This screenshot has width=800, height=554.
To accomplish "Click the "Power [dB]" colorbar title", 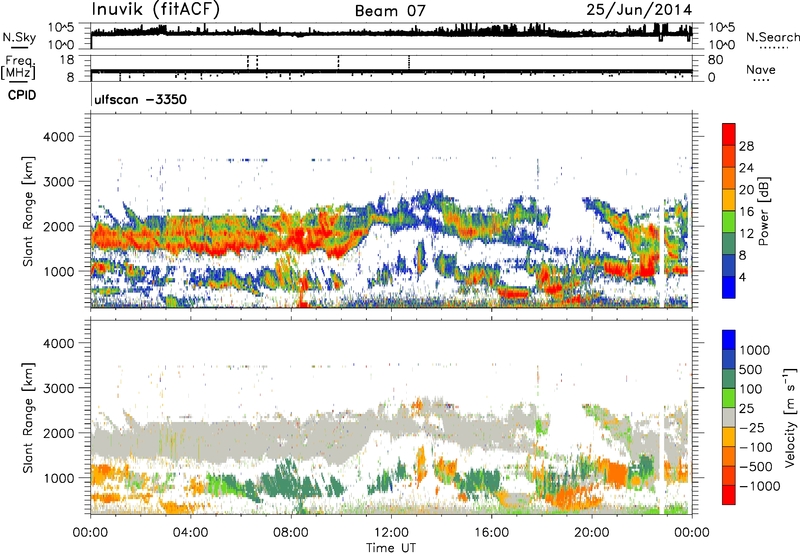I will 763,211.
